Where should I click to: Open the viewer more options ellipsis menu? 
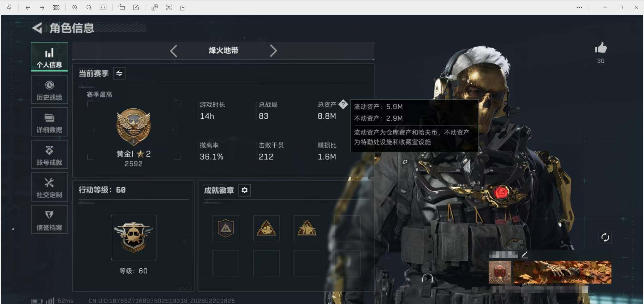tap(579, 7)
